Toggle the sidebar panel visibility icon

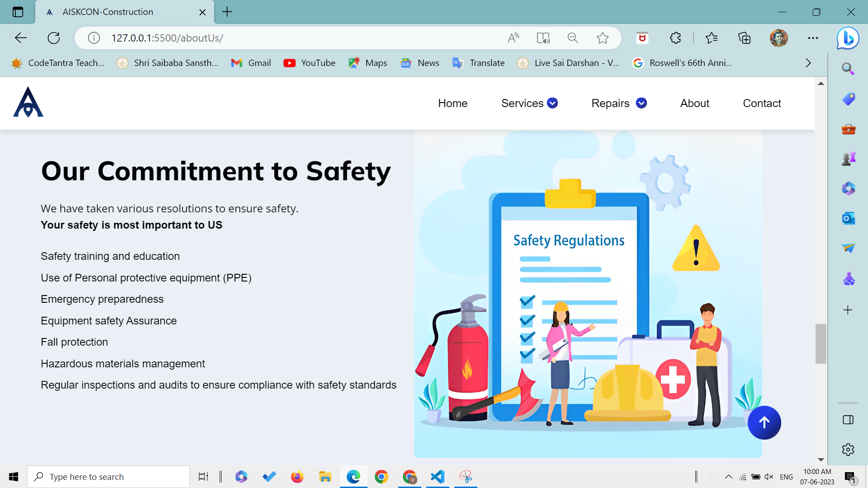[848, 420]
